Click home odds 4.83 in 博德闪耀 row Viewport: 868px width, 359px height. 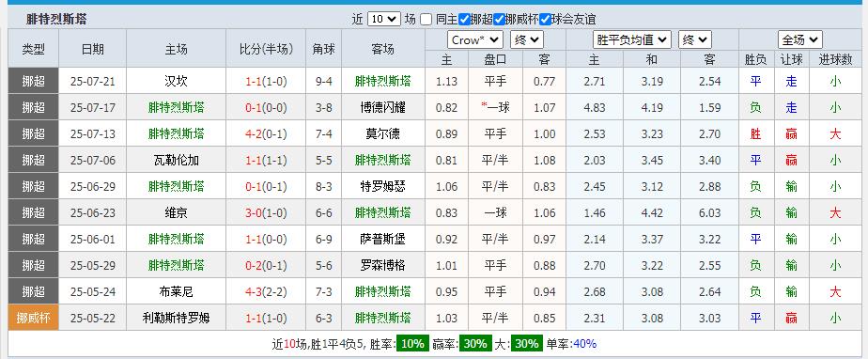pyautogui.click(x=595, y=107)
